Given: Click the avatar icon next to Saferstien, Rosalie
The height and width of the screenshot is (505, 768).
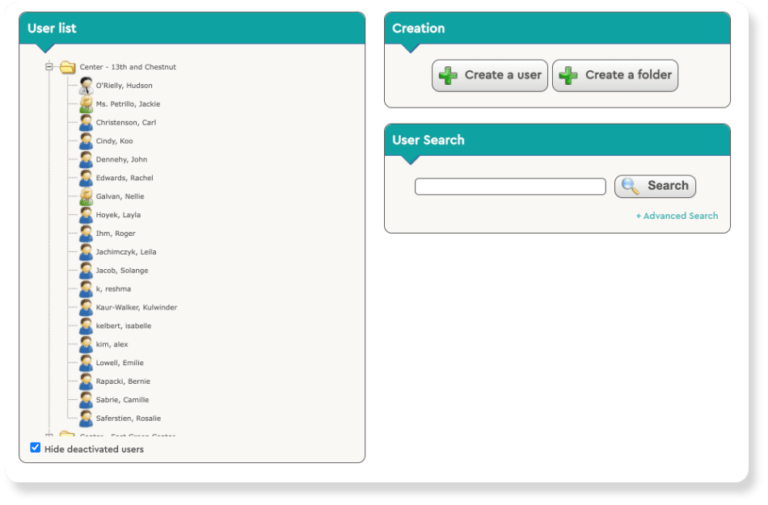Looking at the screenshot, I should pos(86,418).
